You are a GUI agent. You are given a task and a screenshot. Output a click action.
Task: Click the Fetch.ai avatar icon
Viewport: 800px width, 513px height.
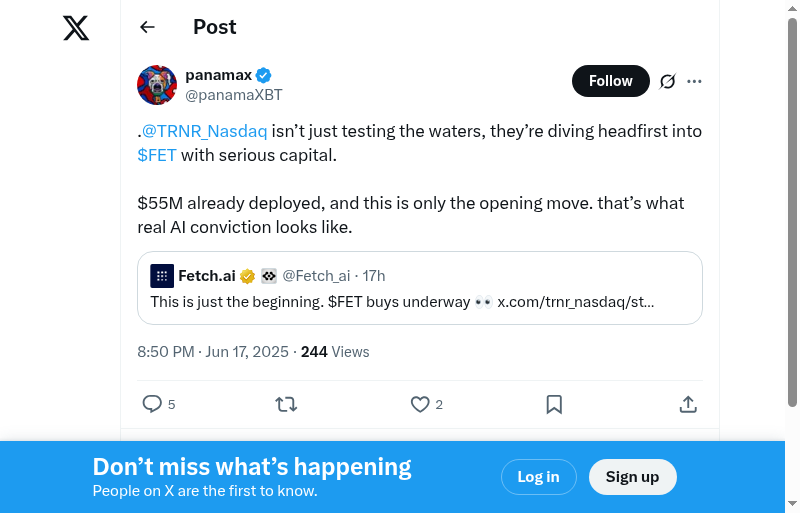(162, 276)
